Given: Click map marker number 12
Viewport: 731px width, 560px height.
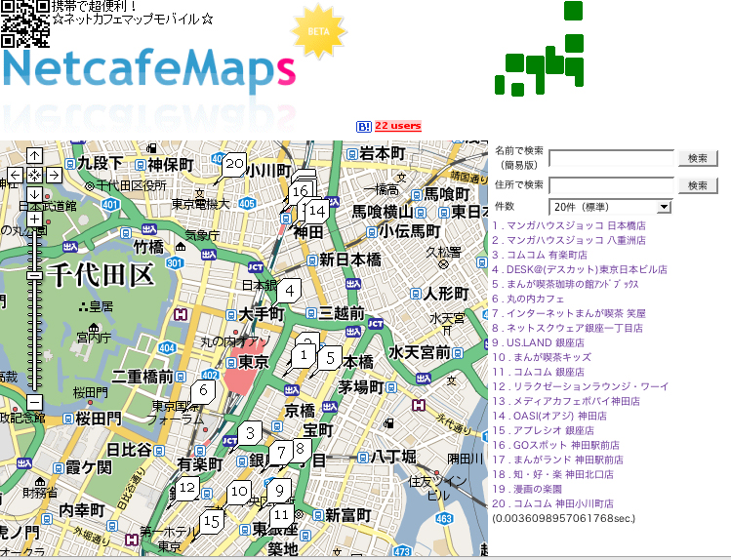Looking at the screenshot, I should point(187,488).
